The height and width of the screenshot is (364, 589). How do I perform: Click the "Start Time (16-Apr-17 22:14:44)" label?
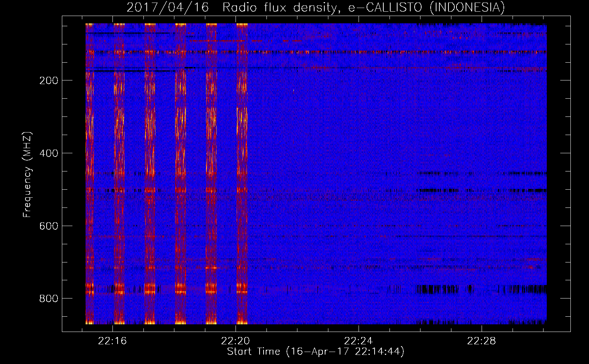[316, 352]
